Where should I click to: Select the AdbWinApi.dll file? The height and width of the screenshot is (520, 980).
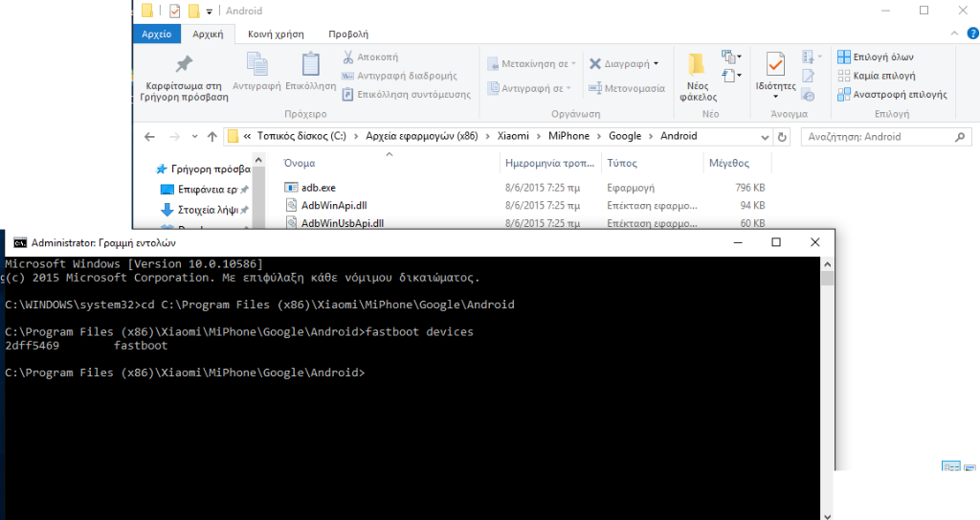[334, 205]
